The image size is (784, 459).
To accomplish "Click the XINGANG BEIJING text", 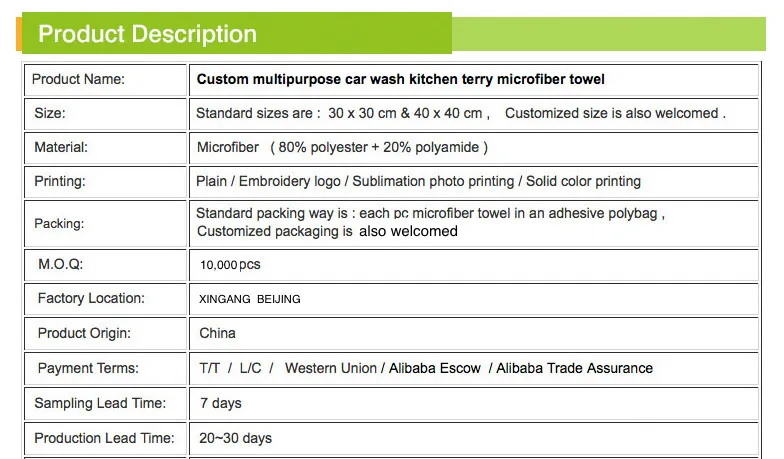I will click(x=250, y=299).
